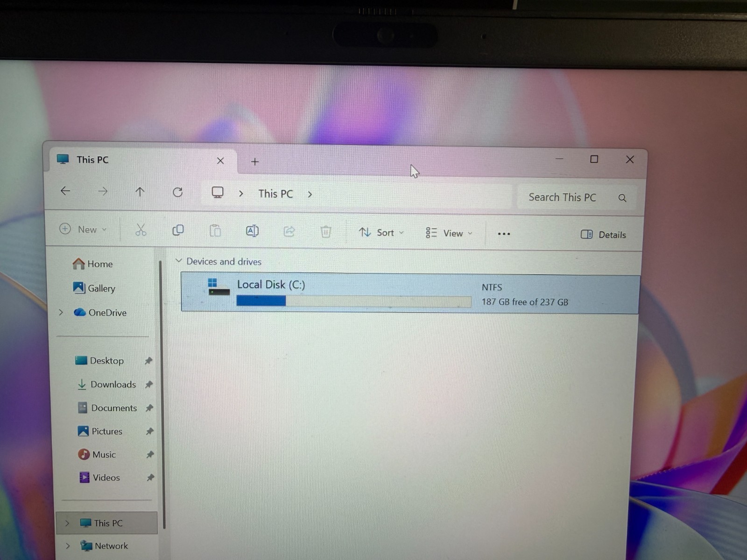
Task: Close the File Explorer window
Action: 630,160
